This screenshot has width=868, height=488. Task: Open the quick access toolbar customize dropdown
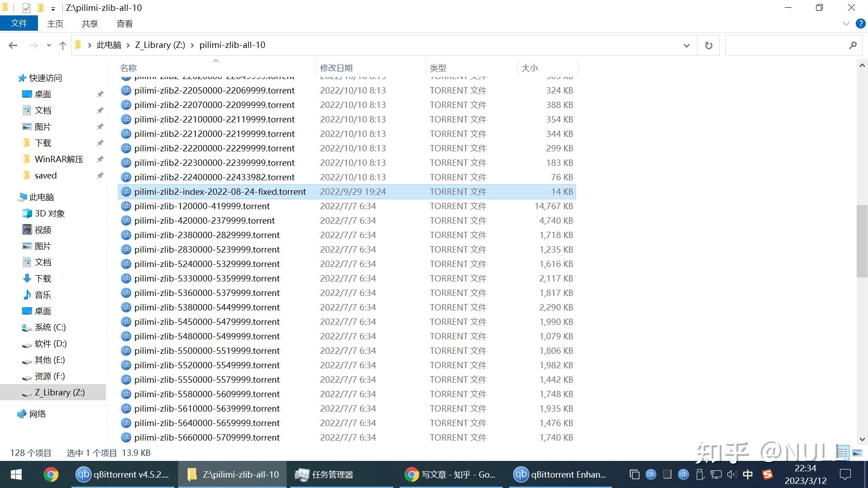point(53,8)
